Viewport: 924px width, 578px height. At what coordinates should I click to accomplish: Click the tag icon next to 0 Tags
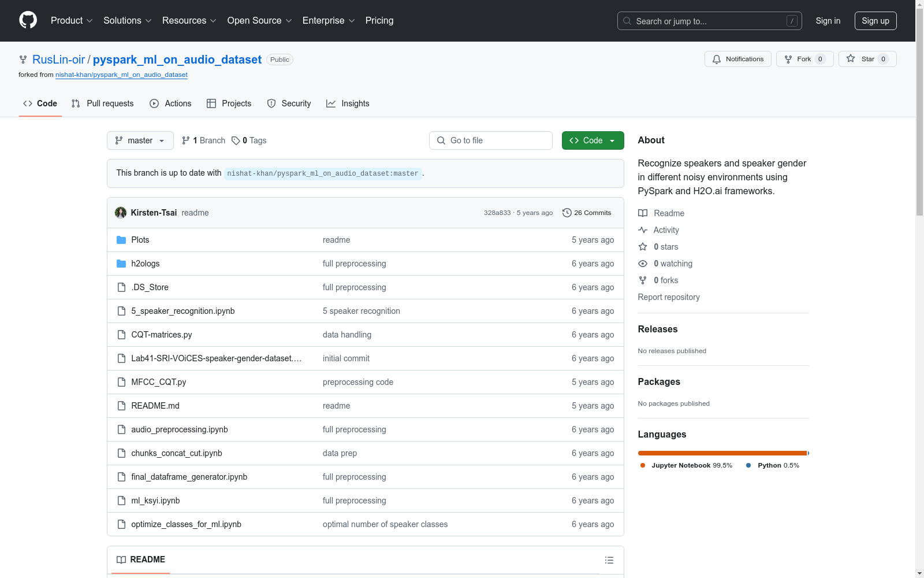[236, 140]
